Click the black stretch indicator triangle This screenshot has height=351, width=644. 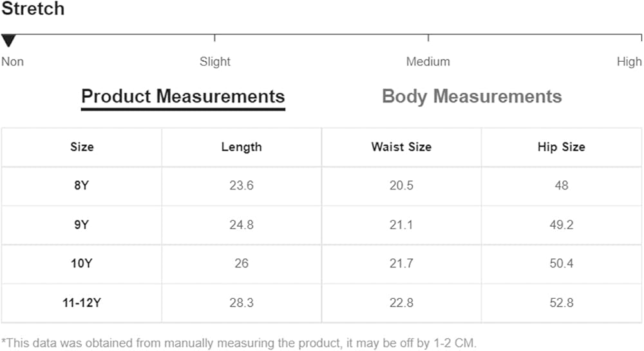click(8, 41)
